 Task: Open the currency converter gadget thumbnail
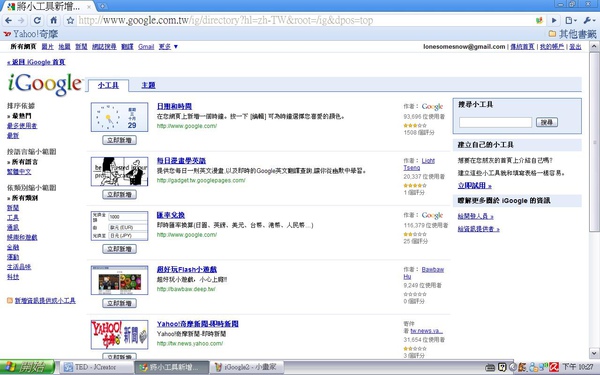(x=119, y=226)
